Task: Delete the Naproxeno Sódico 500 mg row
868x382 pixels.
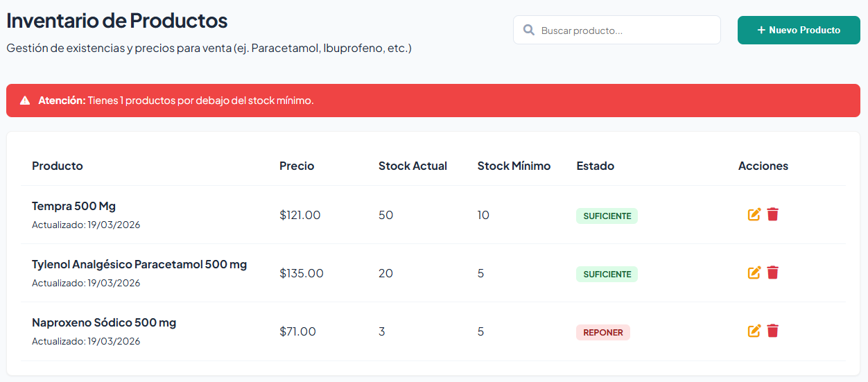Action: (x=773, y=331)
